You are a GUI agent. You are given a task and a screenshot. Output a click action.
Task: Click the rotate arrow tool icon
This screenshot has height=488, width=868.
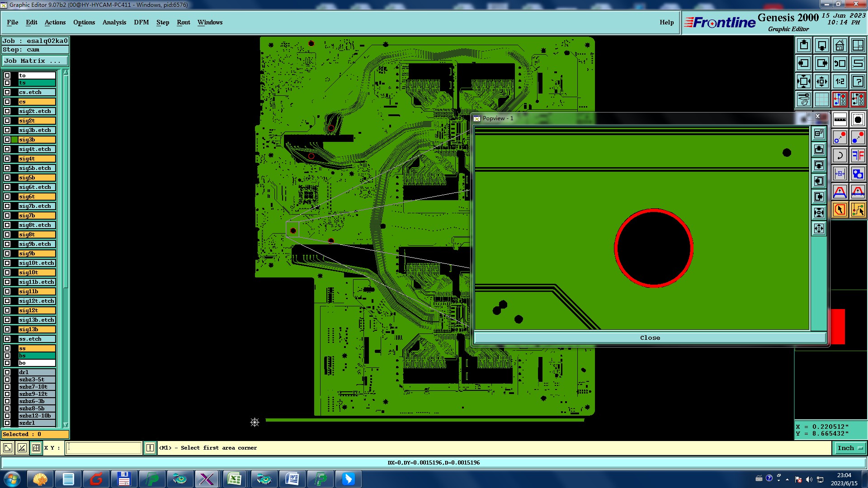point(840,156)
